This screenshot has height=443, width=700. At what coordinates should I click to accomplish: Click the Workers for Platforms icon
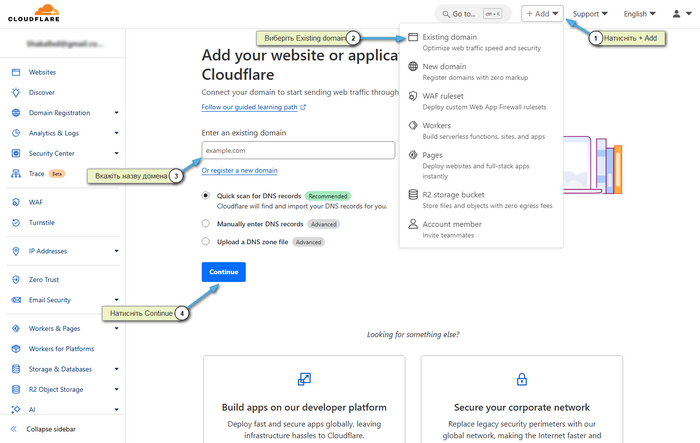(16, 349)
